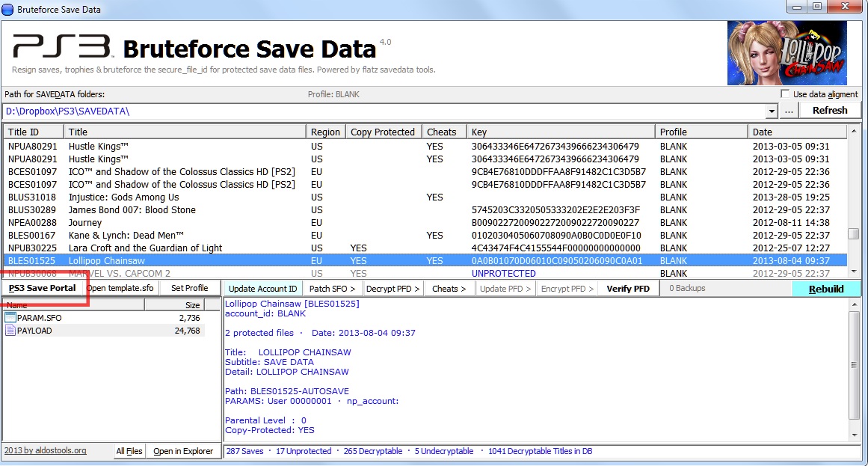Click the details pane scroll up arrow
868x466 pixels.
click(854, 304)
